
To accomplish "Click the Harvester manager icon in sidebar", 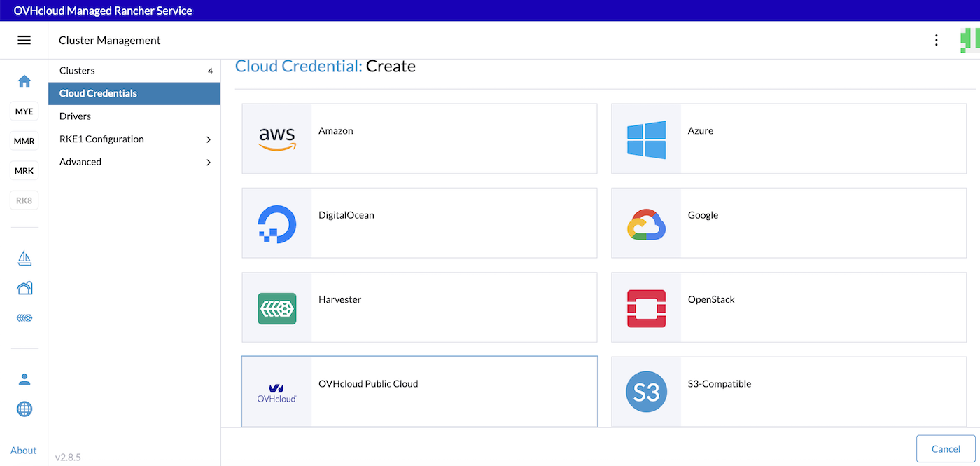I will click(24, 317).
